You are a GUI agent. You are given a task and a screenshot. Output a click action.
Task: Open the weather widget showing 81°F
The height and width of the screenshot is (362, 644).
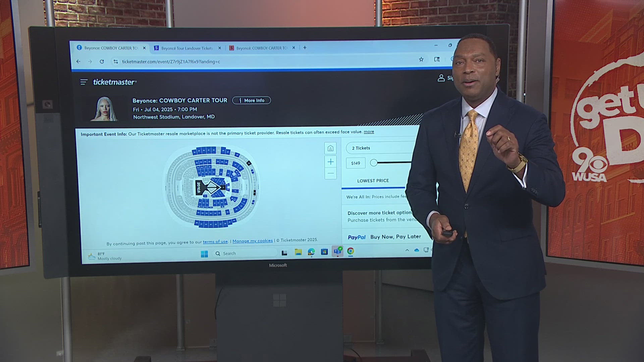(x=105, y=256)
